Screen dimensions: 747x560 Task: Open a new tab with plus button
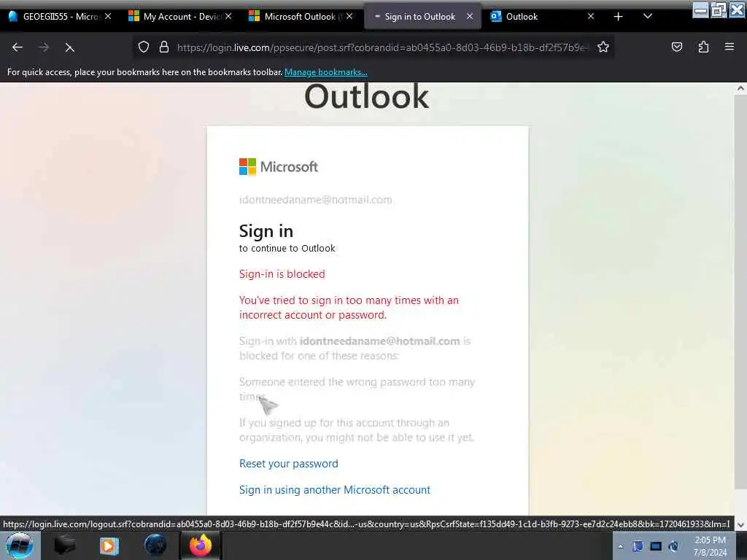619,17
